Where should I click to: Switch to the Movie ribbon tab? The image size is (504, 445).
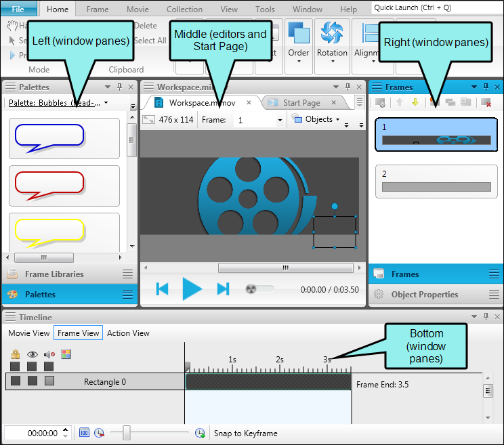[x=138, y=9]
